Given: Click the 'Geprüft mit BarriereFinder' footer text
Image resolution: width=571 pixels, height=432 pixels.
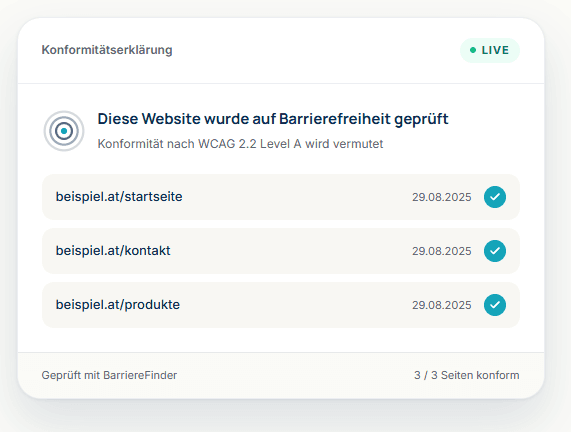Looking at the screenshot, I should pos(109,375).
